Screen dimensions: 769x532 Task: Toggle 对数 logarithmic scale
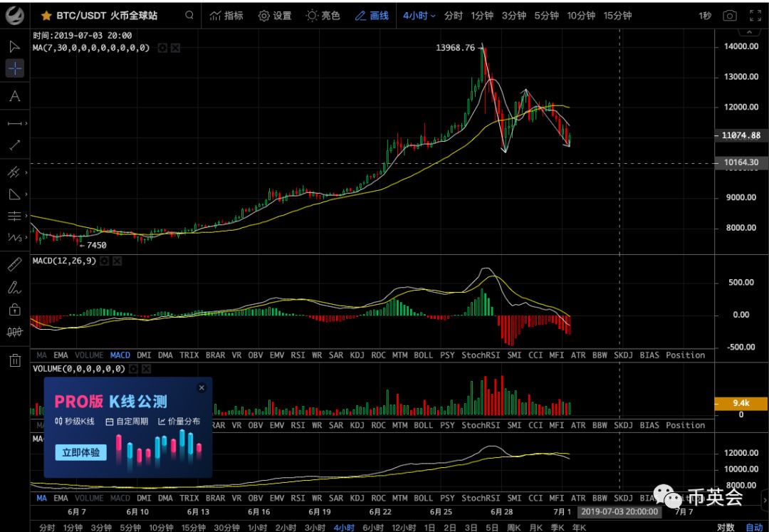point(726,527)
